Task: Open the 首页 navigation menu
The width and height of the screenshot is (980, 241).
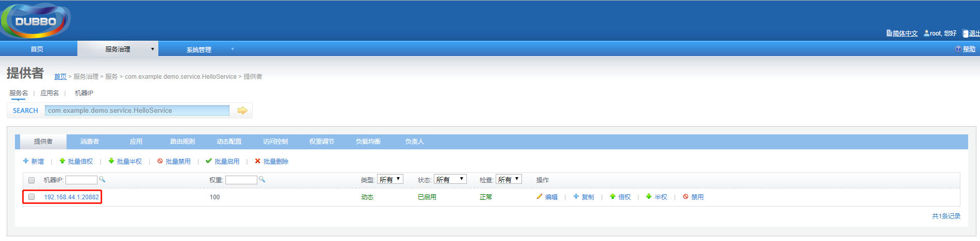Action: point(37,49)
